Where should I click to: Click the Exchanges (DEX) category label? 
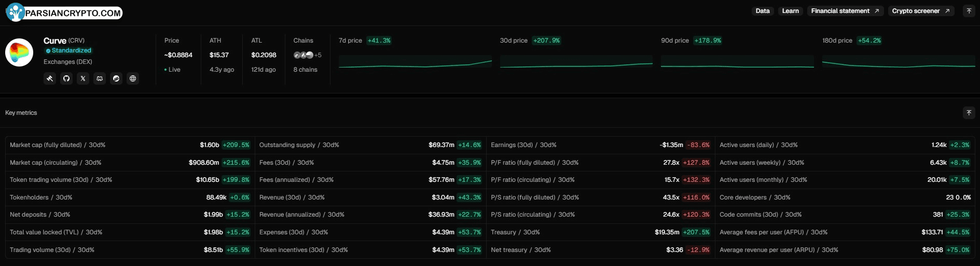[68, 62]
